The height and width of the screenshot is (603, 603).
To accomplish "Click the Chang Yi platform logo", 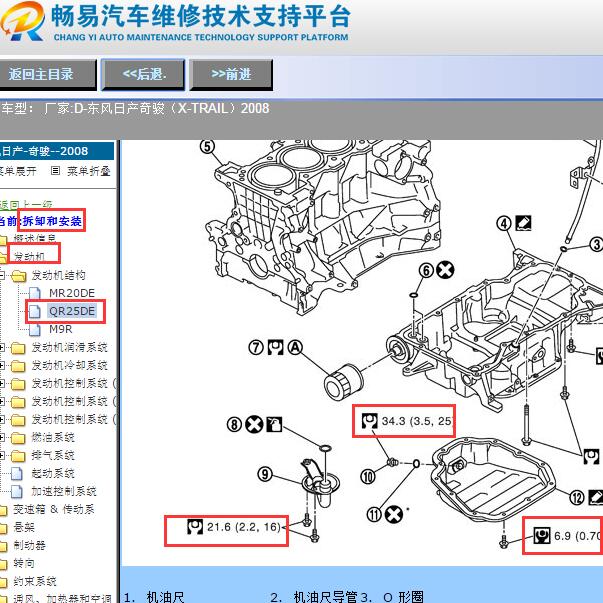I will (x=22, y=21).
